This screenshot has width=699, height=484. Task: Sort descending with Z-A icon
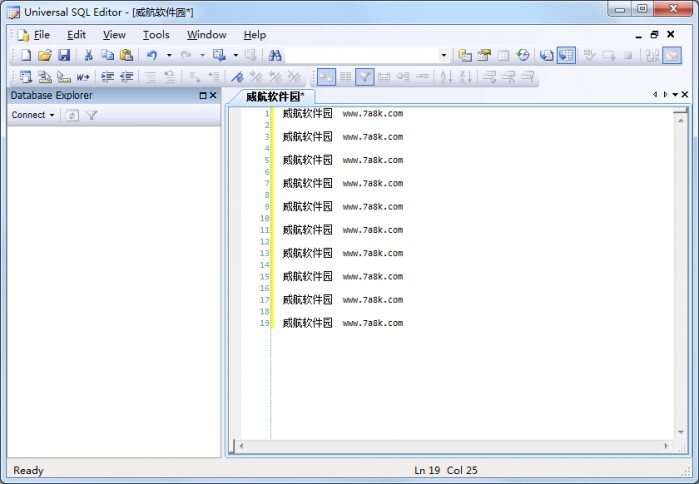(x=465, y=78)
